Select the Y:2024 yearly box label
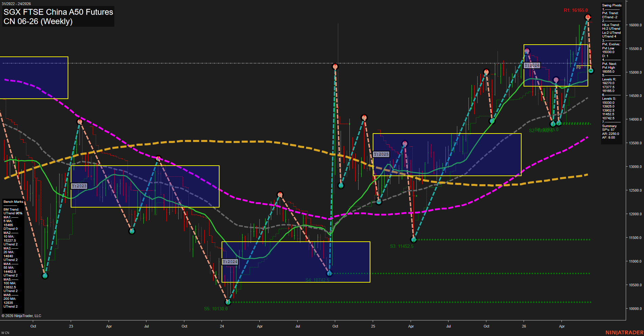 click(x=230, y=262)
